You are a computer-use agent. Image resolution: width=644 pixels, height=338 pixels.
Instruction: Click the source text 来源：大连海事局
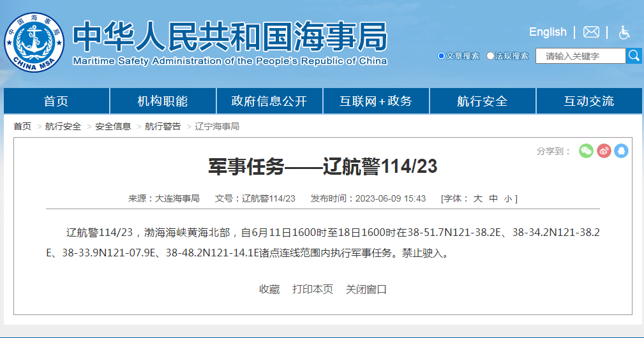pyautogui.click(x=164, y=198)
